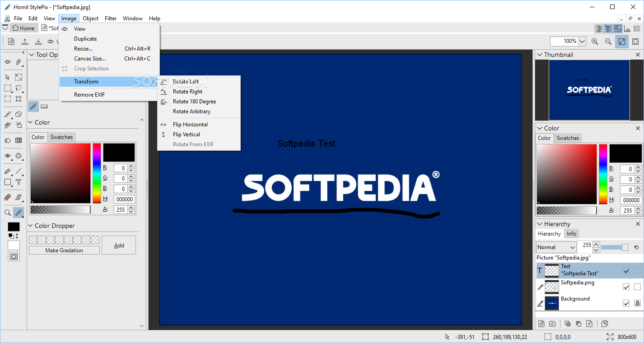The width and height of the screenshot is (644, 343).
Task: Select the color dropper tool in toolbox
Action: (x=19, y=212)
